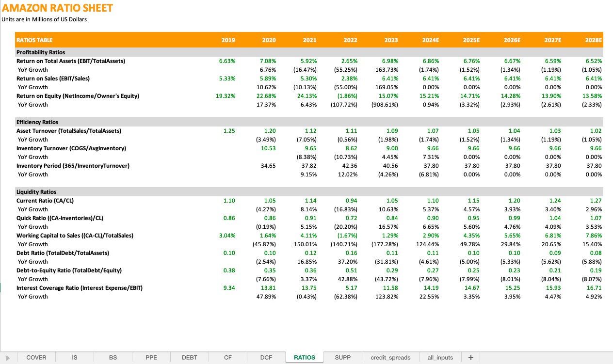The width and height of the screenshot is (613, 364).
Task: Open the all_inputs sheet tab
Action: [x=440, y=358]
